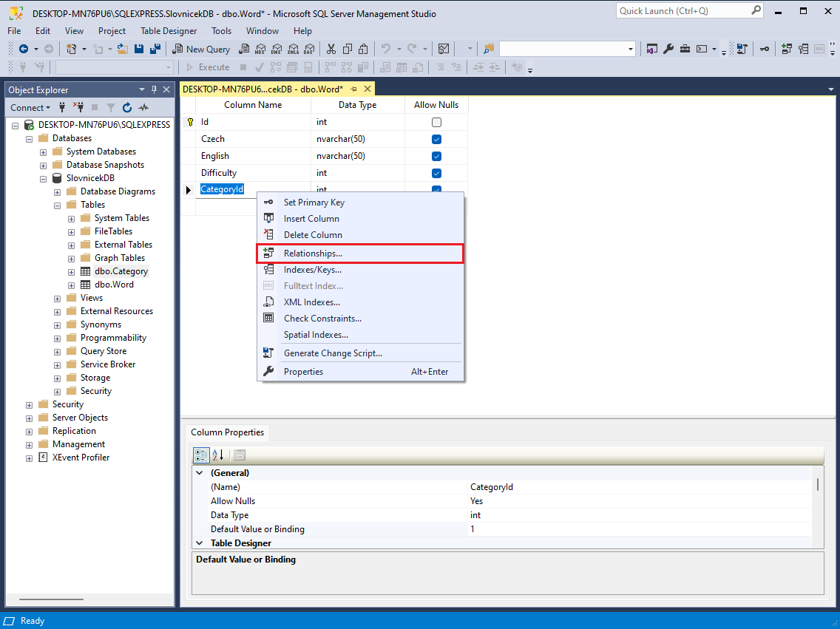Expand the Views folder in tree
This screenshot has height=629, width=840.
pos(58,298)
